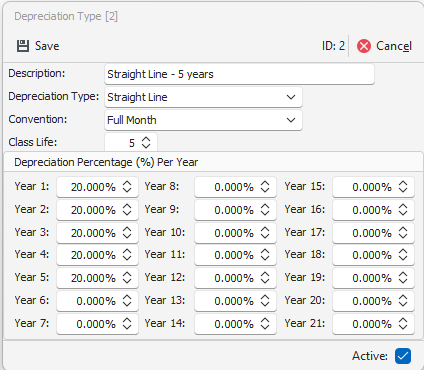Viewport: 424px width, 370px height.
Task: Click the Save floppy disk icon
Action: tap(23, 46)
